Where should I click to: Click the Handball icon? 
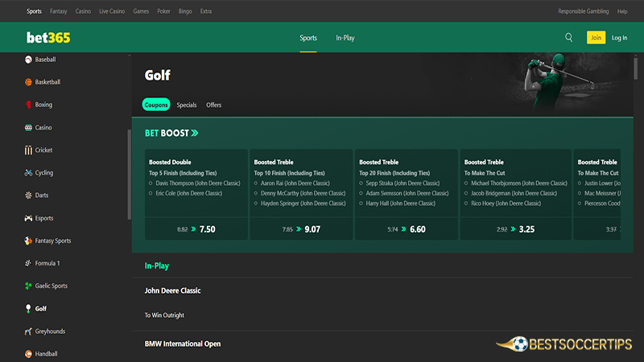(28, 354)
